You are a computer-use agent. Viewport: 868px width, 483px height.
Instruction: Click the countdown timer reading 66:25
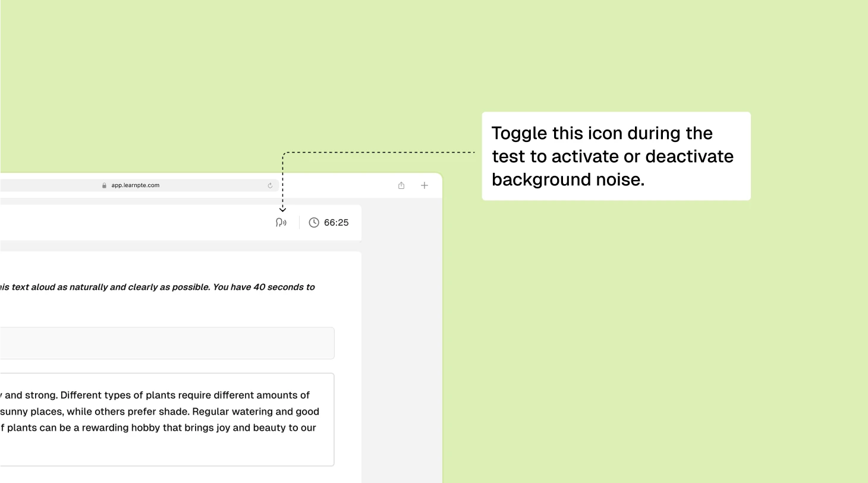tap(336, 222)
